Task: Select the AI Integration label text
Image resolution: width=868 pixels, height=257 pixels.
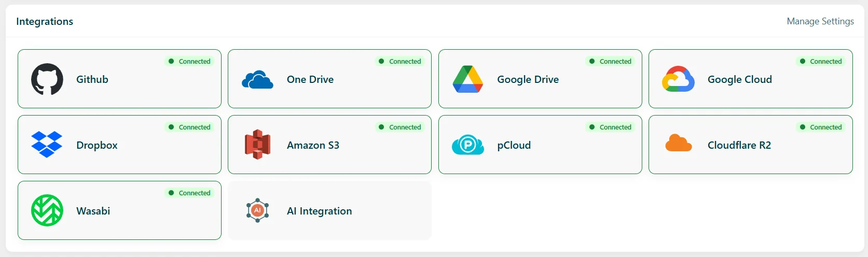Action: coord(320,211)
